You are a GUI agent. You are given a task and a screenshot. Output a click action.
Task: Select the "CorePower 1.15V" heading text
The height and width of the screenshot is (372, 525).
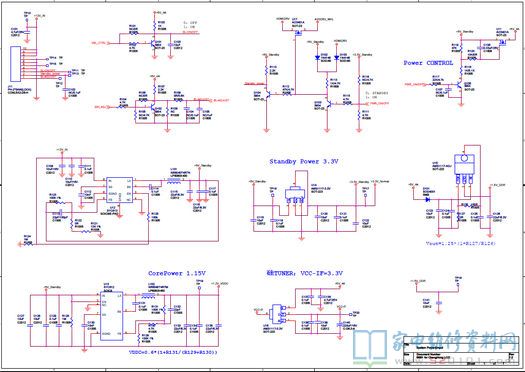(x=177, y=273)
